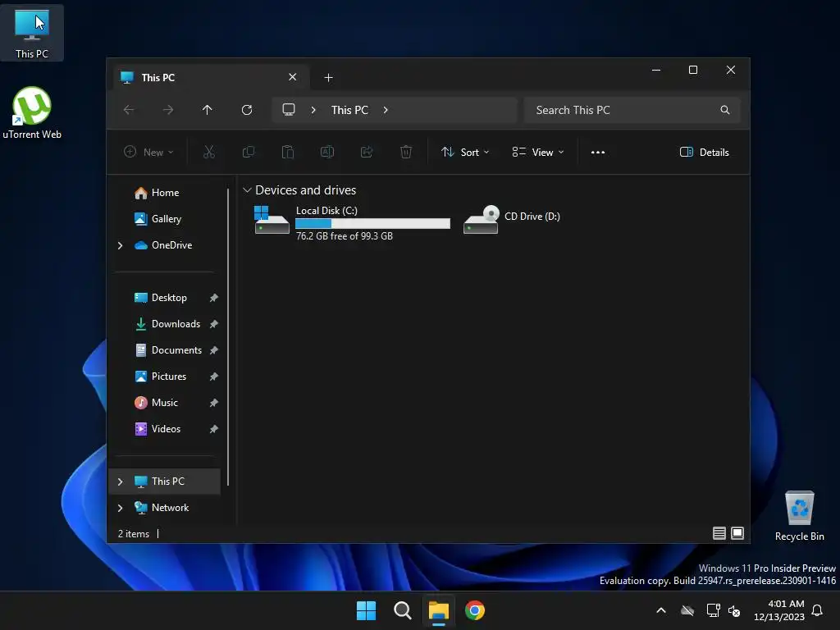This screenshot has height=630, width=840.
Task: Unpin Pictures using its pin icon
Action: (x=214, y=377)
